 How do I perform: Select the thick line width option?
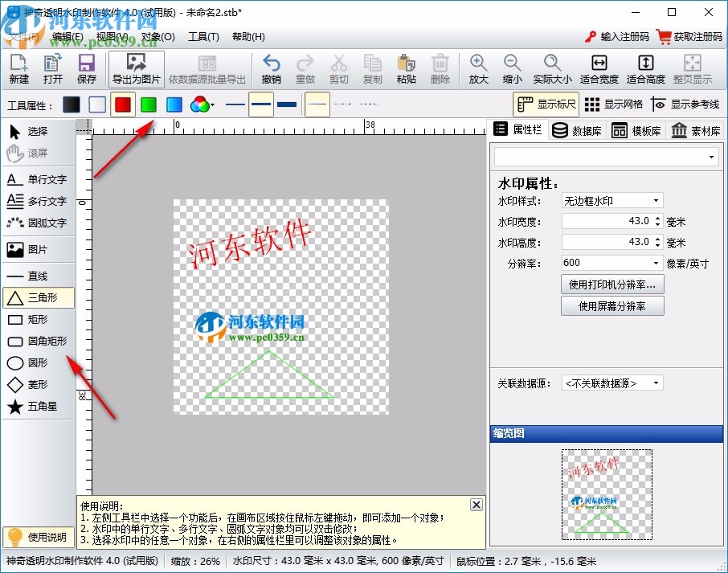click(x=287, y=104)
